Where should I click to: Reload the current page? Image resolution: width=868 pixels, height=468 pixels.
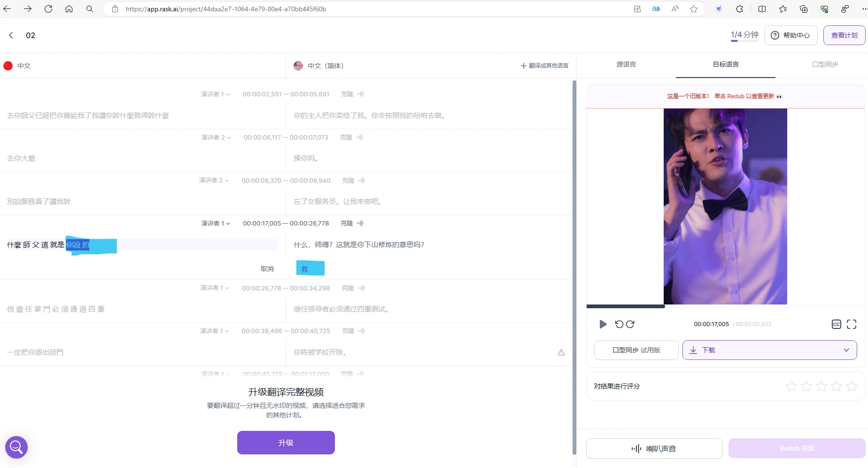click(x=48, y=9)
